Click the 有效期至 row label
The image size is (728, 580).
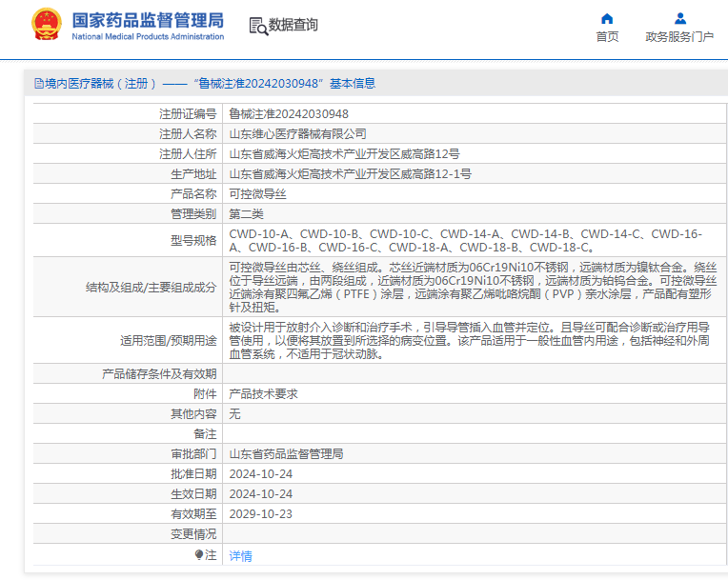(193, 513)
